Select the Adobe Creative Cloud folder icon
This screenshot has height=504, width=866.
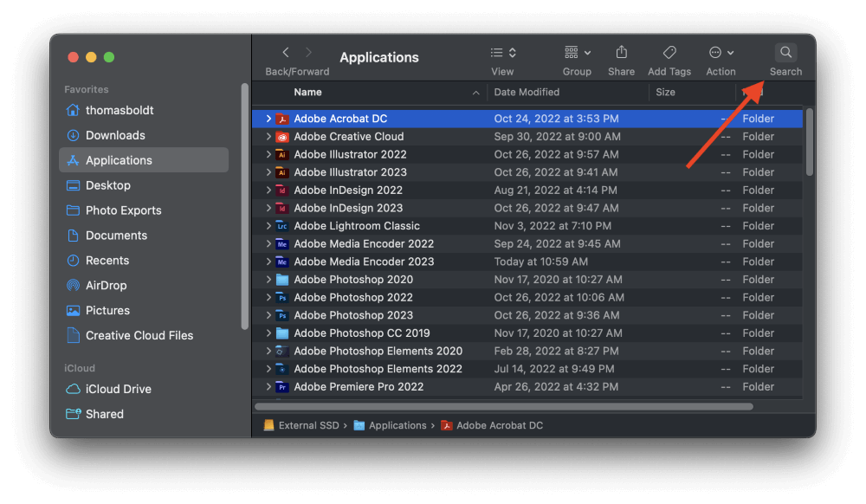pos(282,136)
